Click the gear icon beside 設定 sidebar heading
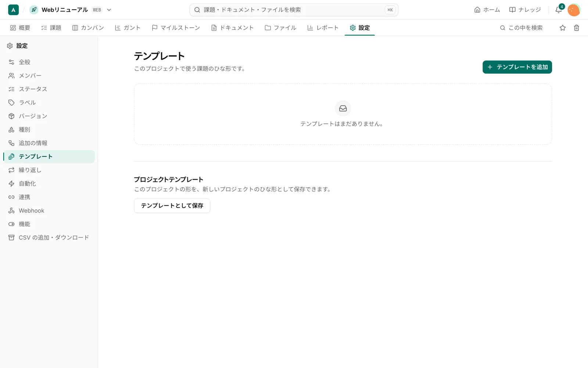Screen dimensions: 588x368 (10, 46)
